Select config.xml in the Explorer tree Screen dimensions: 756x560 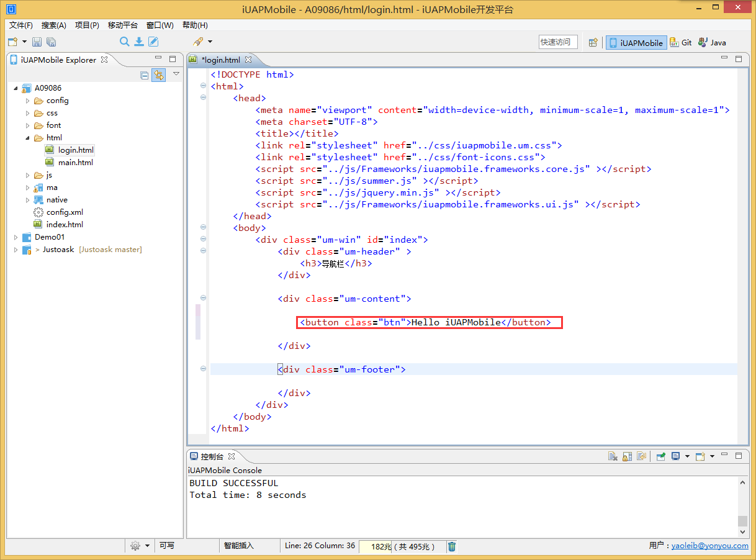tap(65, 212)
